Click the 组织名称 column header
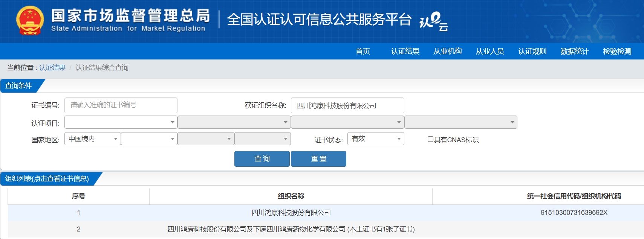 (x=291, y=196)
